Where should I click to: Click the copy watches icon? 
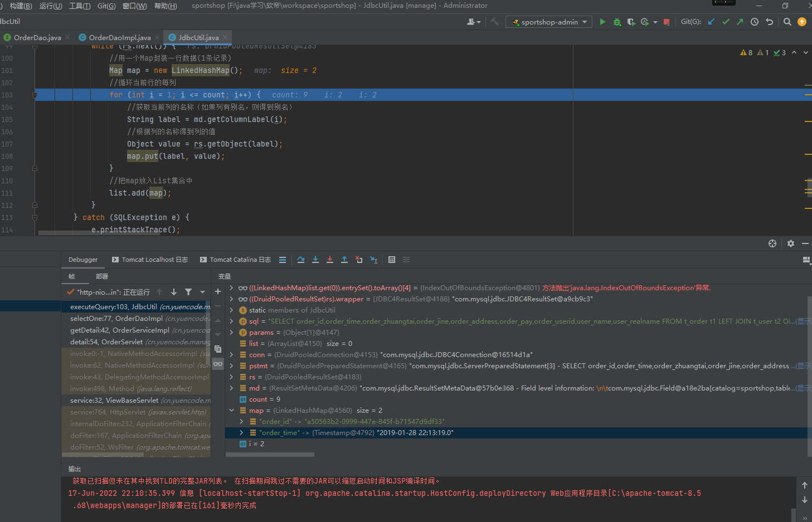[x=218, y=349]
